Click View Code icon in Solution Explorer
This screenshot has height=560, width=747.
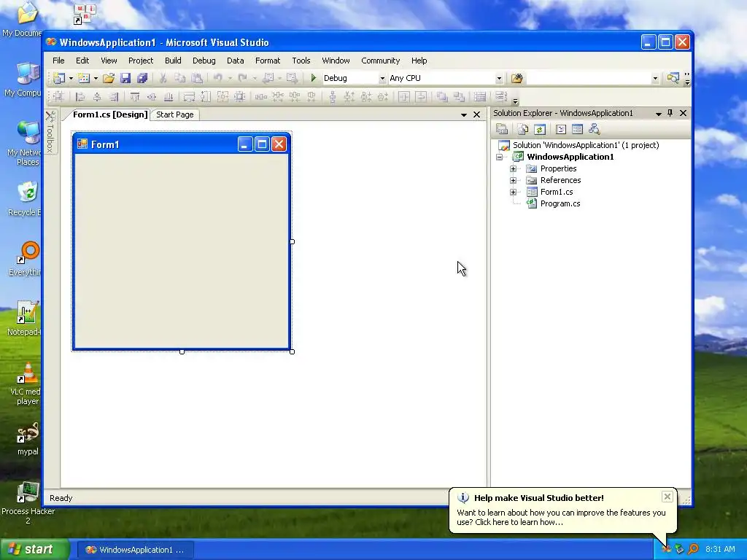(561, 129)
